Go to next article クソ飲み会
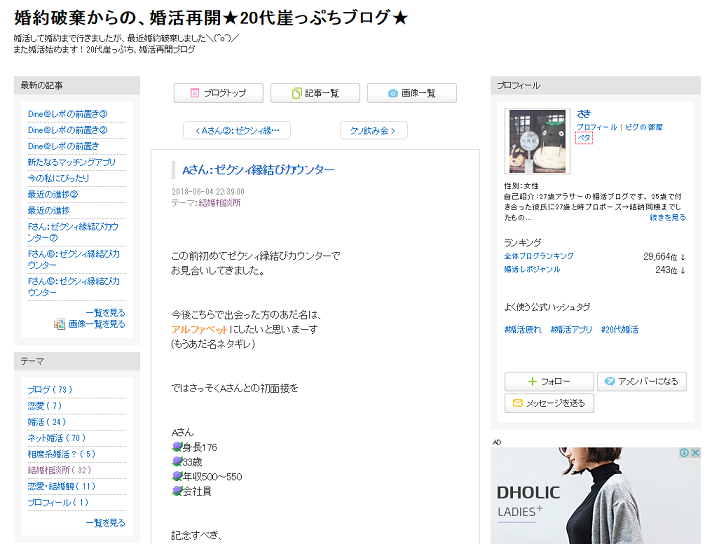719x544 pixels. tap(374, 130)
